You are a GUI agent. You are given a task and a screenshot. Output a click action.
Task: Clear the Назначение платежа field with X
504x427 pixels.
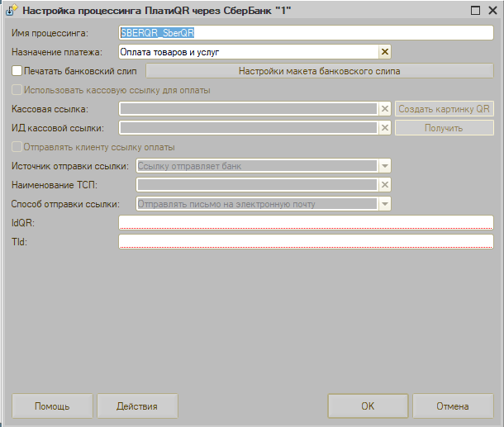[384, 52]
